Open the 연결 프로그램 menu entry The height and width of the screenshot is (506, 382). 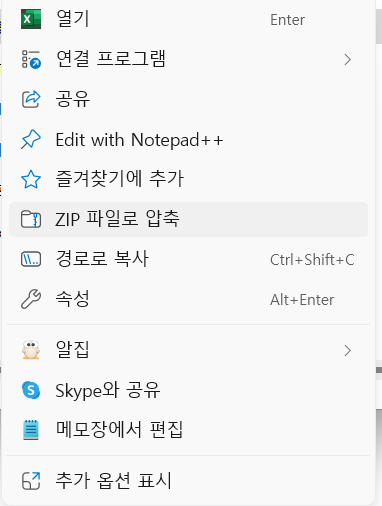pos(188,59)
